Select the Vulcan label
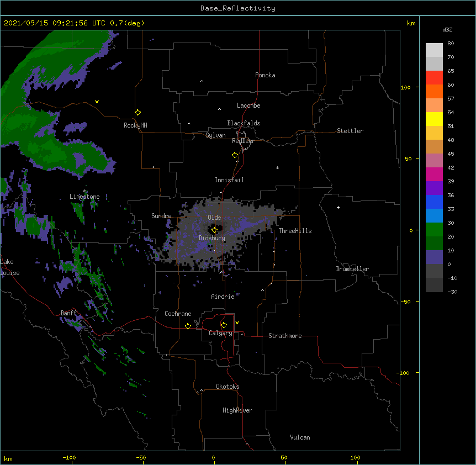 [300, 437]
